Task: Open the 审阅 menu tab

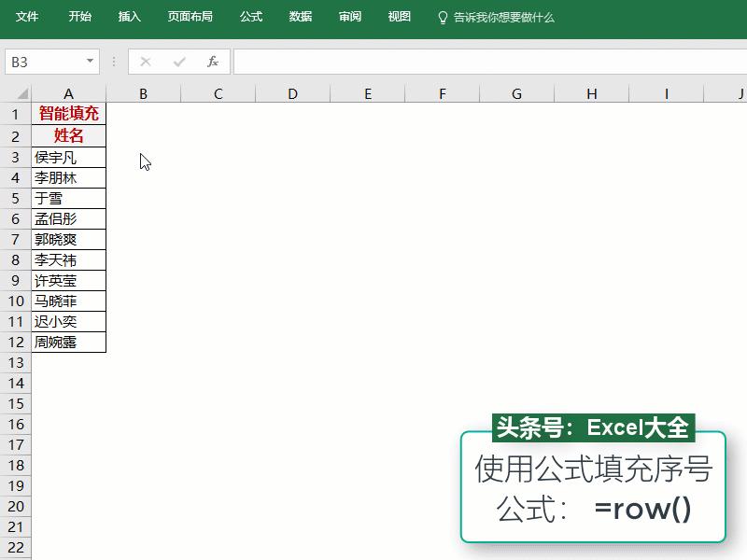Action: [x=349, y=16]
